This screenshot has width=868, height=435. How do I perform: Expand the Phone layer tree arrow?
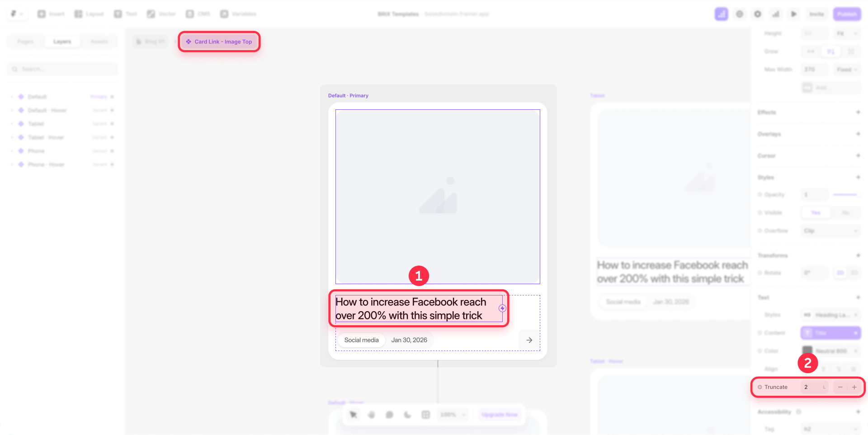[12, 151]
